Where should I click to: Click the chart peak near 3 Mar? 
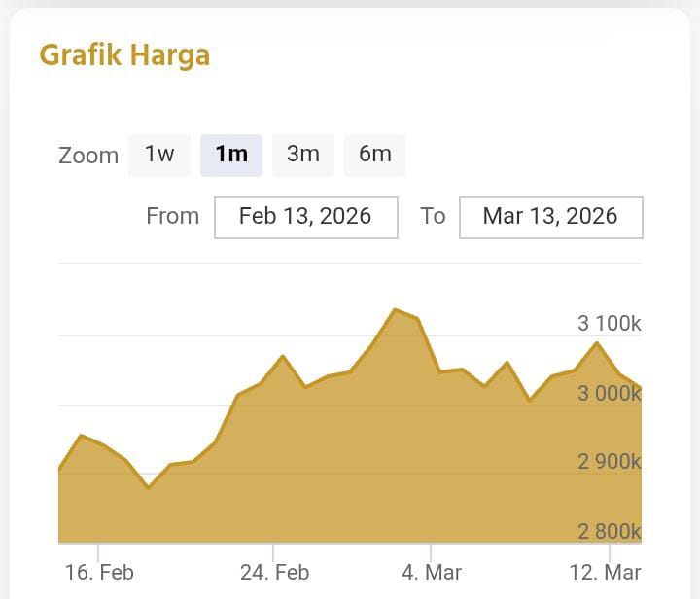[396, 310]
